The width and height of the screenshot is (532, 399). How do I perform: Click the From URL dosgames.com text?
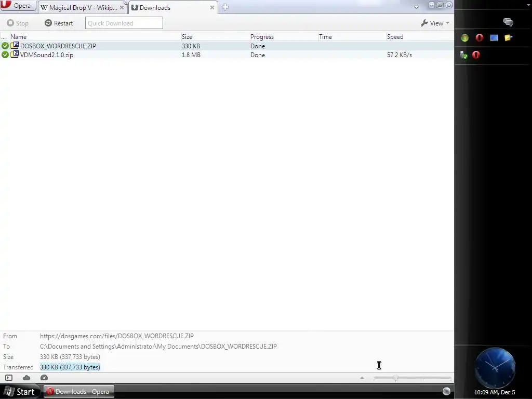click(117, 336)
